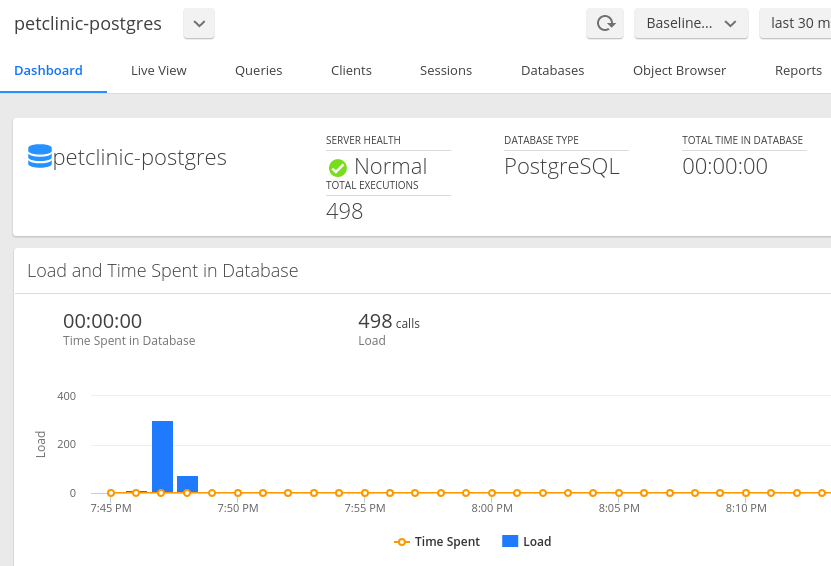The width and height of the screenshot is (831, 566).
Task: Click the blue database stack icon
Action: click(x=40, y=156)
